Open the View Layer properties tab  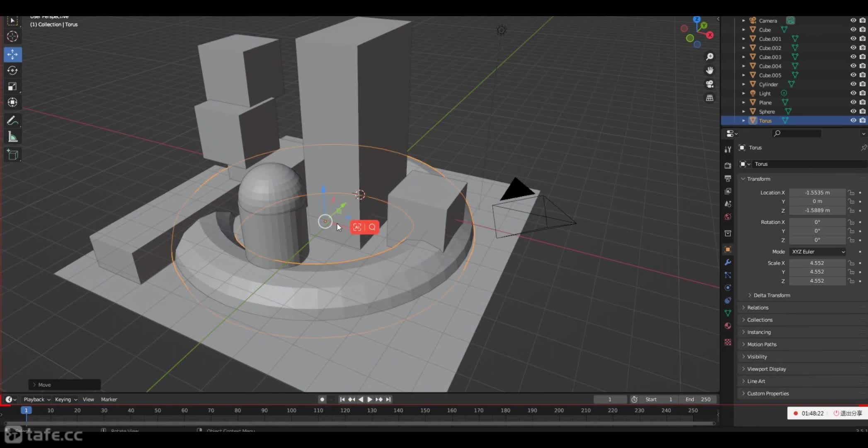pos(727,191)
